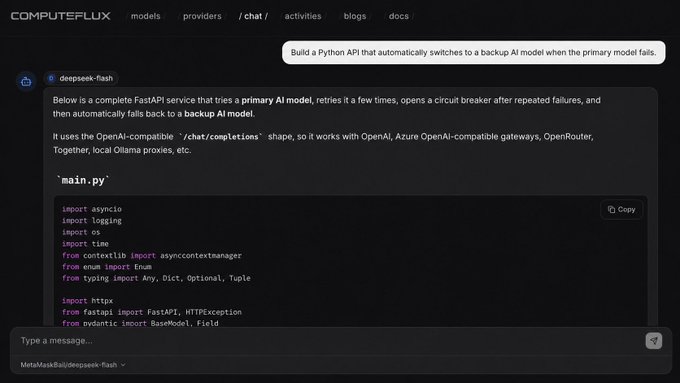
Task: Click the 'import os' code line
Action: pos(81,232)
